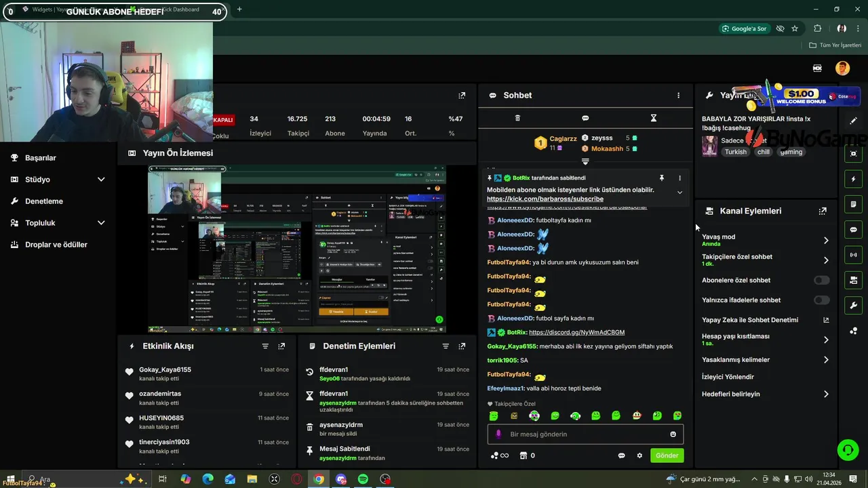Open Denetleme in left sidebar
Image resolution: width=868 pixels, height=488 pixels.
(44, 201)
